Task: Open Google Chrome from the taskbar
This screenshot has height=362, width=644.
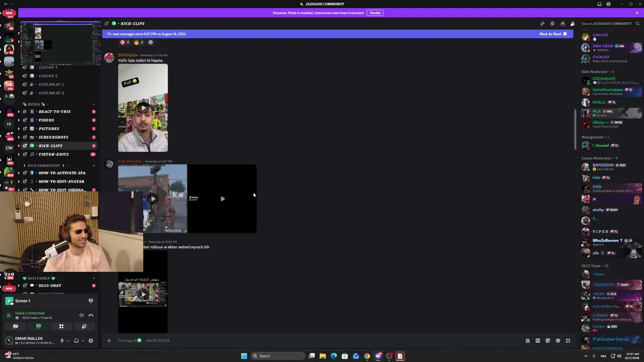Action: coord(367,356)
